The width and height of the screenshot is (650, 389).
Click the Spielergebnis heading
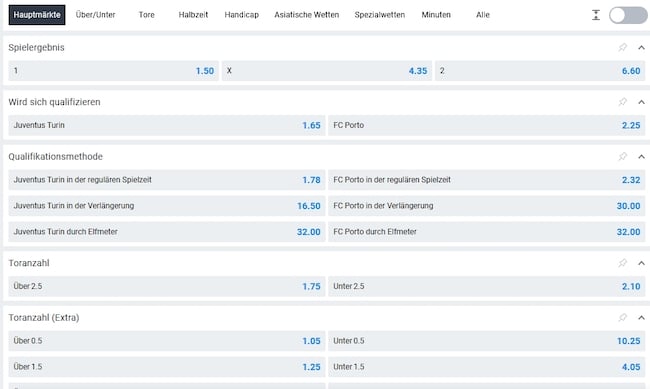point(36,48)
